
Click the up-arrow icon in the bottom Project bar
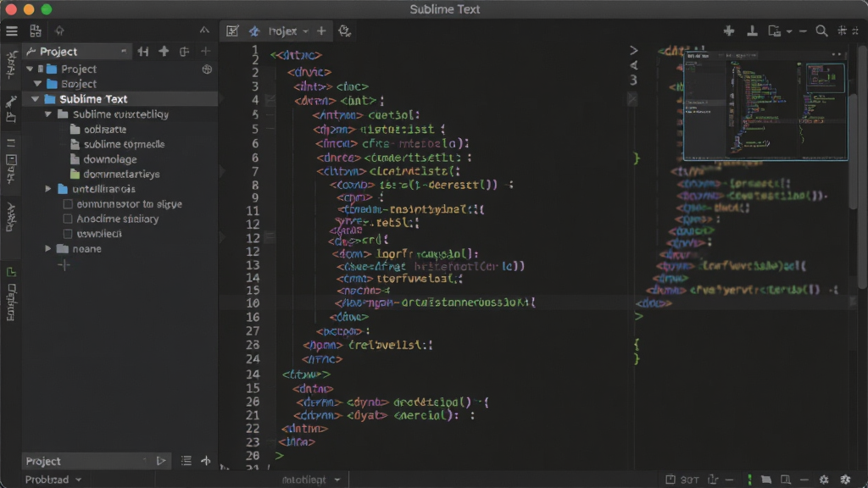point(206,460)
